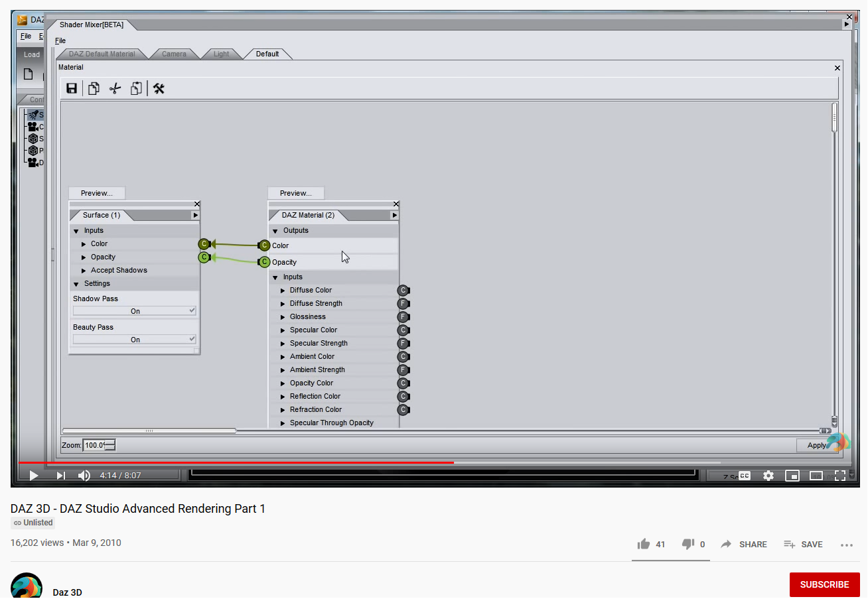Click DAZ Material Color output connector
The height and width of the screenshot is (601, 868).
tap(264, 245)
